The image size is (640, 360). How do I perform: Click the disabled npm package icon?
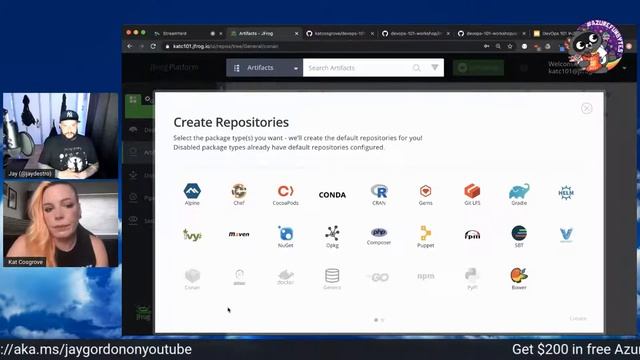425,276
